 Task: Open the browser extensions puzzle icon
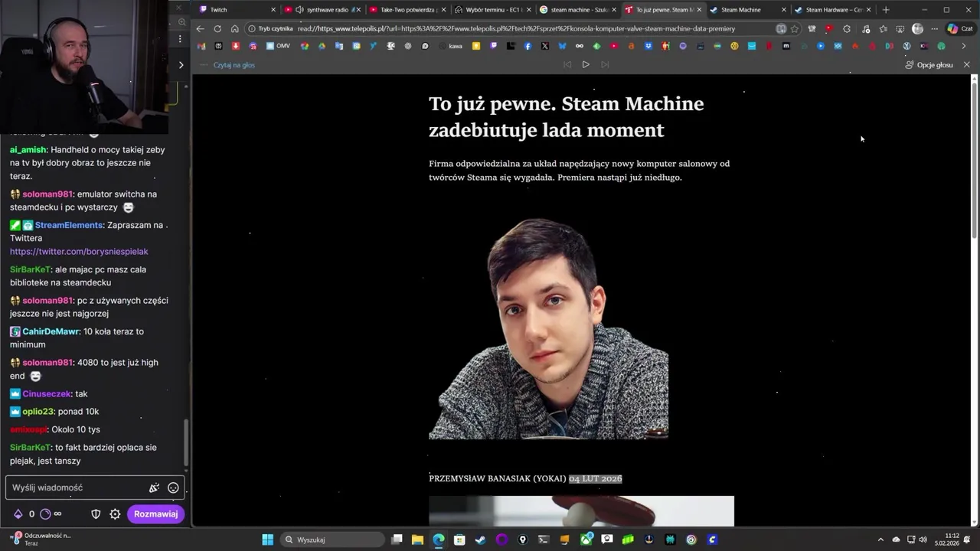(847, 28)
